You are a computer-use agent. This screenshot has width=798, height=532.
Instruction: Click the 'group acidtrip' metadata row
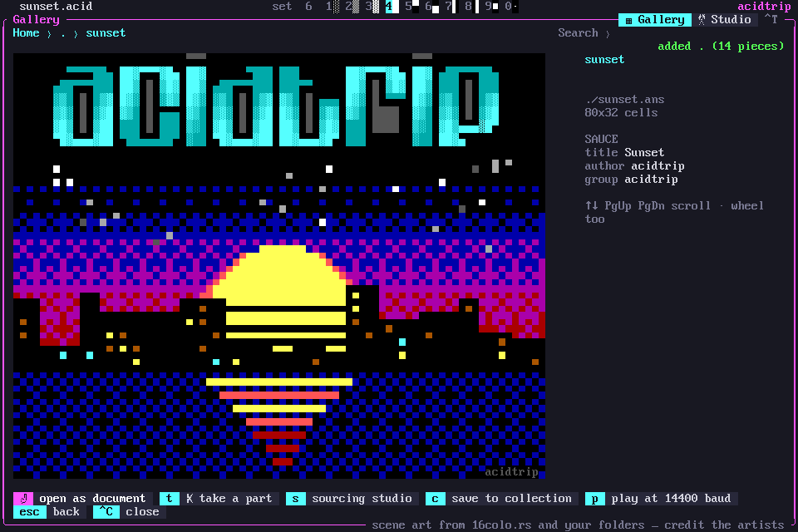[631, 180]
